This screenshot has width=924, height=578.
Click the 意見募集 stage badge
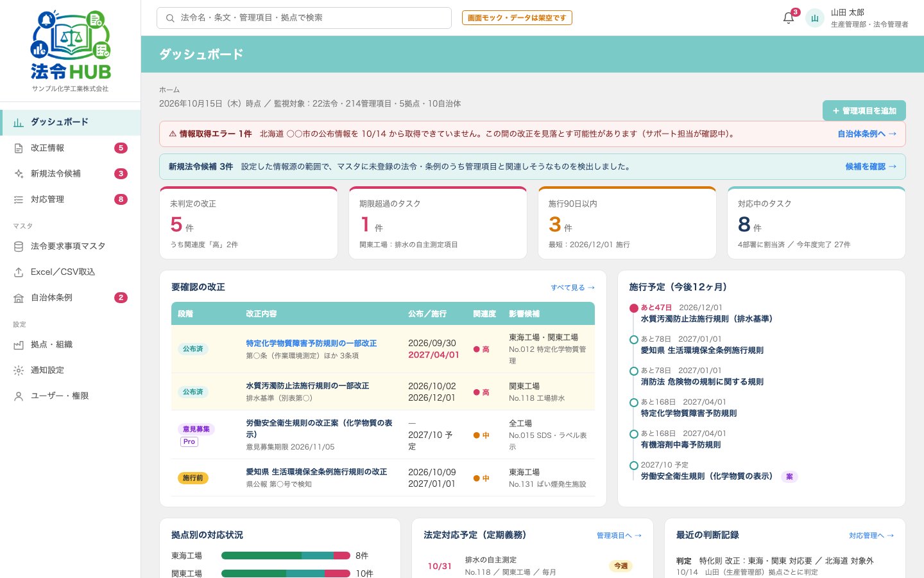[196, 430]
